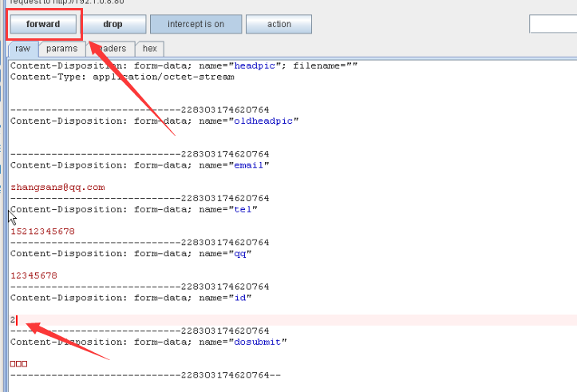
Task: Click the tel value 15212345678
Action: 42,232
